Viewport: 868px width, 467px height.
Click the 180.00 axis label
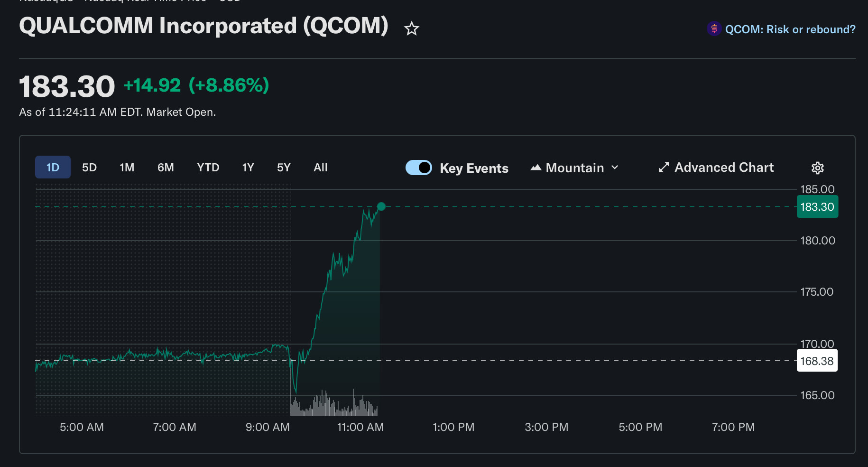(x=818, y=241)
